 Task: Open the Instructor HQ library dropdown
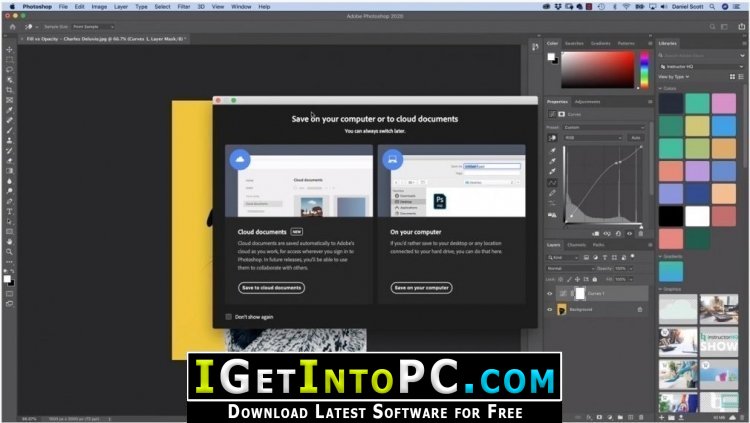701,67
